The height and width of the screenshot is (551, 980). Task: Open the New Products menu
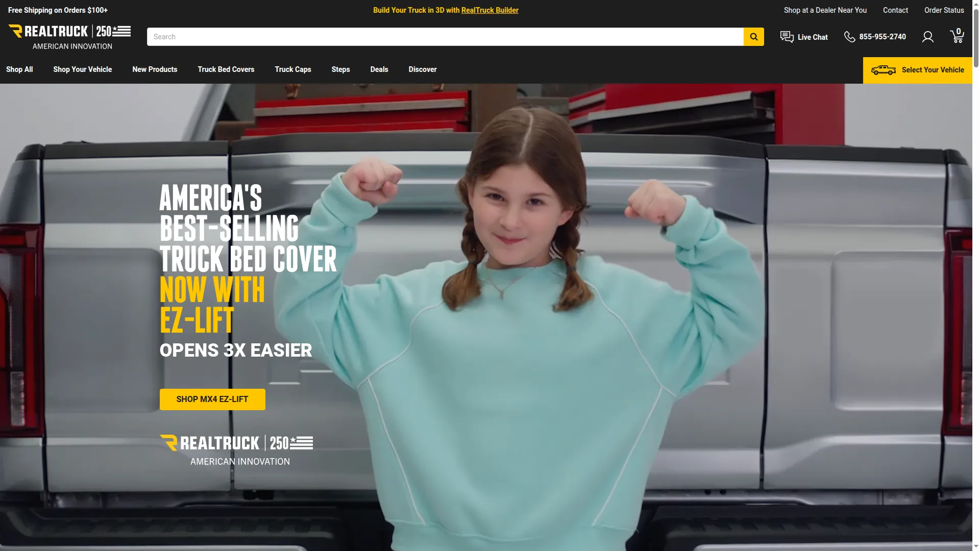coord(155,69)
